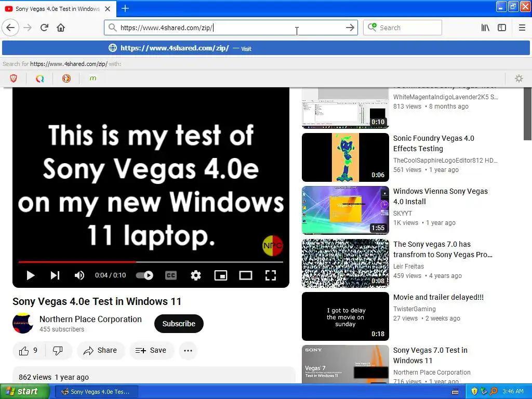
Task: Click WhiteMagentaIndigoLavender2K5 channel name
Action: [445, 97]
